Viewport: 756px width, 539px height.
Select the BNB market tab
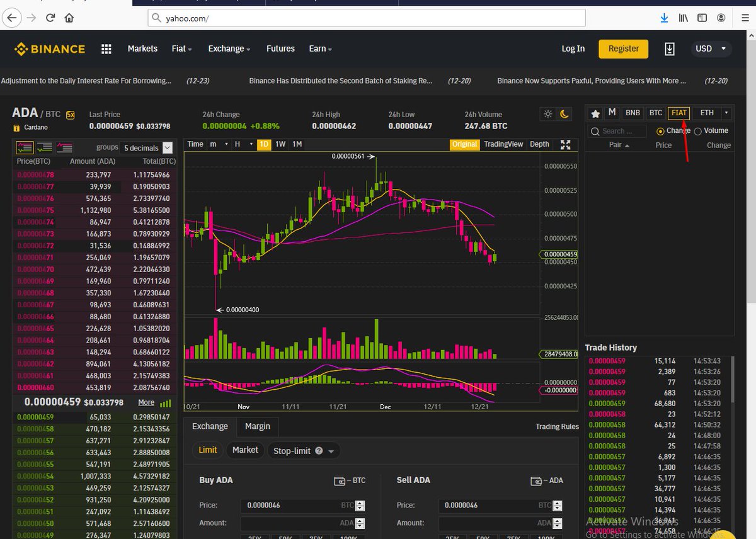(x=633, y=113)
